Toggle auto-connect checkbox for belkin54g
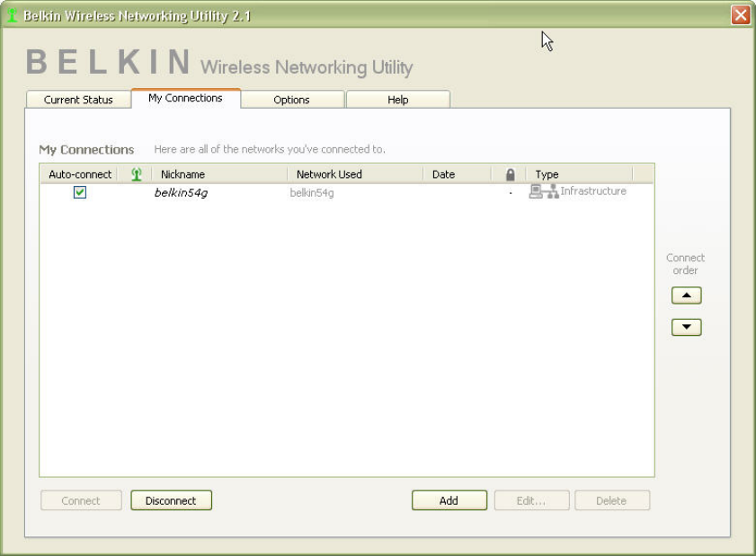Image resolution: width=756 pixels, height=556 pixels. [80, 192]
